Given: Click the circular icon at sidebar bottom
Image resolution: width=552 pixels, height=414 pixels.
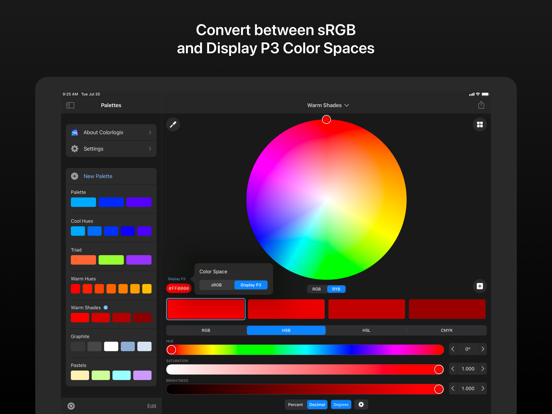Looking at the screenshot, I should coord(71,406).
